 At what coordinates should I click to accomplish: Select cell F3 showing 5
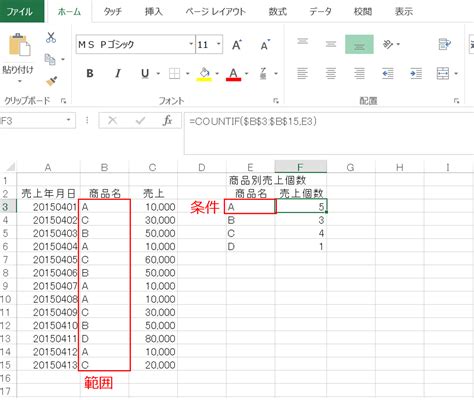pyautogui.click(x=301, y=207)
